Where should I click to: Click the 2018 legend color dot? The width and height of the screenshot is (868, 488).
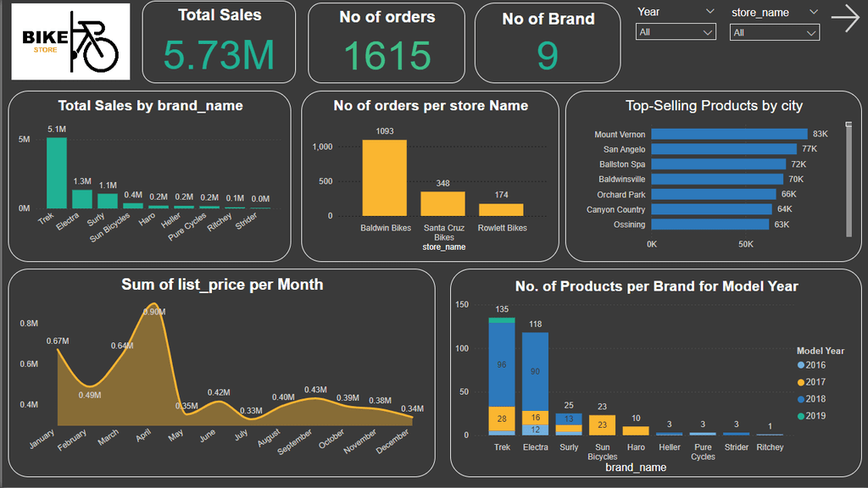800,399
